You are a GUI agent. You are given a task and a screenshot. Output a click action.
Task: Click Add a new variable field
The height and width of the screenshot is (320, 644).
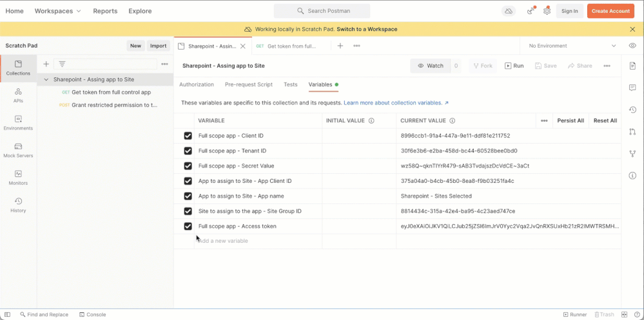tap(259, 241)
